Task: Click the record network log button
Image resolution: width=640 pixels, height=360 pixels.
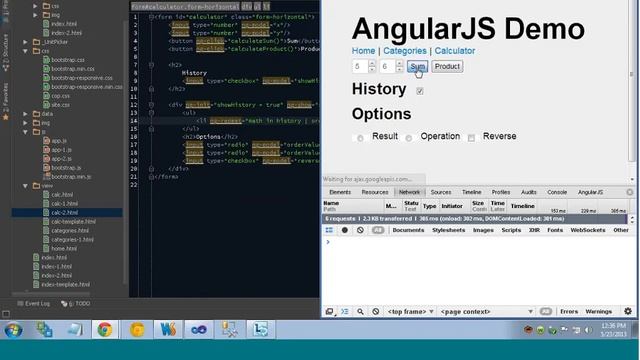Action: tap(345, 230)
